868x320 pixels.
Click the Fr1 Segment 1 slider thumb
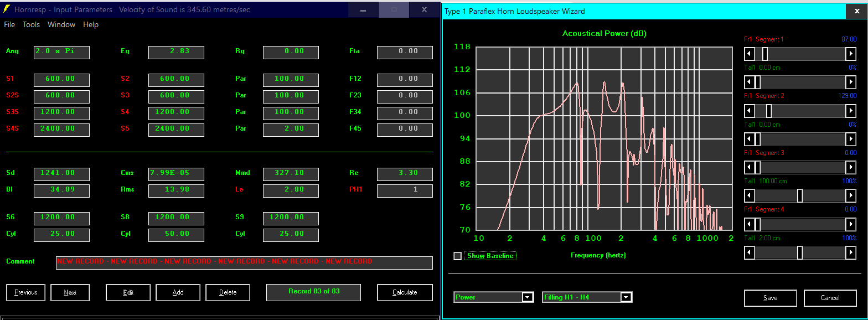pos(764,54)
